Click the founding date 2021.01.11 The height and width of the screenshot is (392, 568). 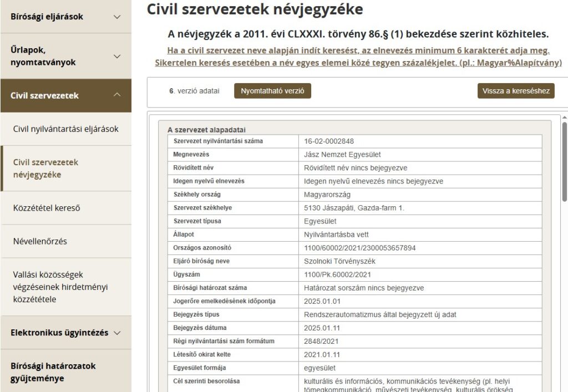coord(322,355)
